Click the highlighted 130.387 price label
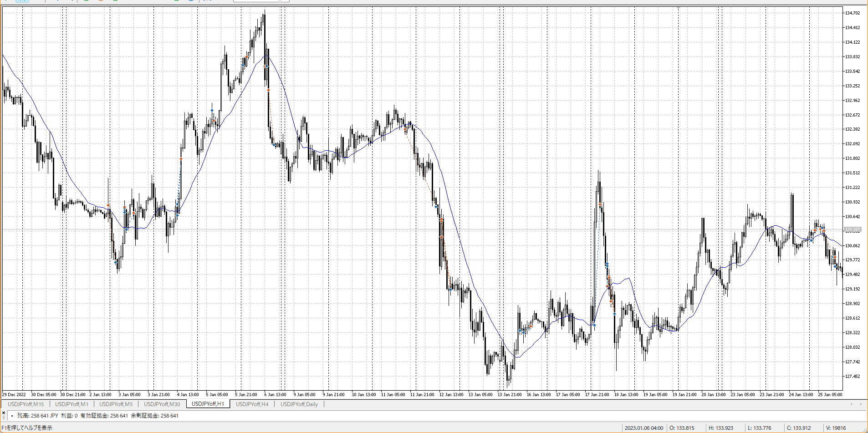This screenshot has width=868, height=433. (853, 229)
